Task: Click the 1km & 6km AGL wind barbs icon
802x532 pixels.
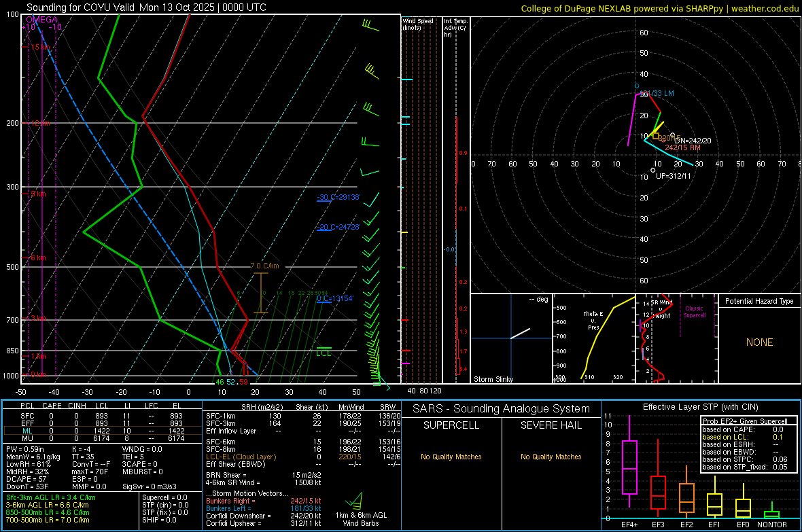Action: [354, 501]
